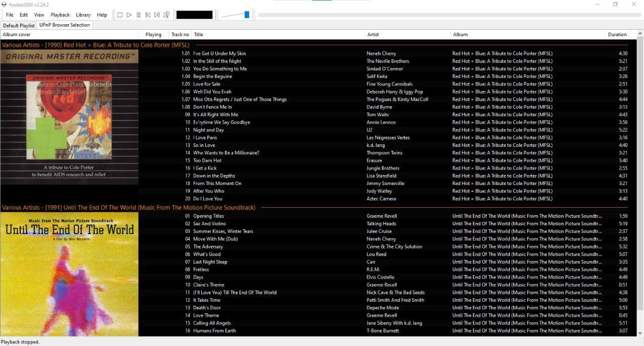Skip to Next track button
Viewport: 644px width, 346px height.
[x=157, y=15]
